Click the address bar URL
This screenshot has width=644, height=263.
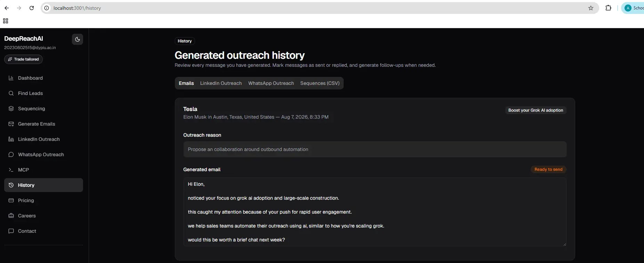tap(77, 8)
